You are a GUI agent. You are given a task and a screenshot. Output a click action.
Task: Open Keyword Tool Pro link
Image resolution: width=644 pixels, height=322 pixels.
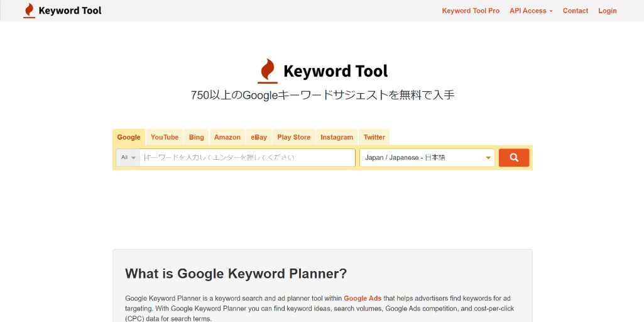[471, 11]
